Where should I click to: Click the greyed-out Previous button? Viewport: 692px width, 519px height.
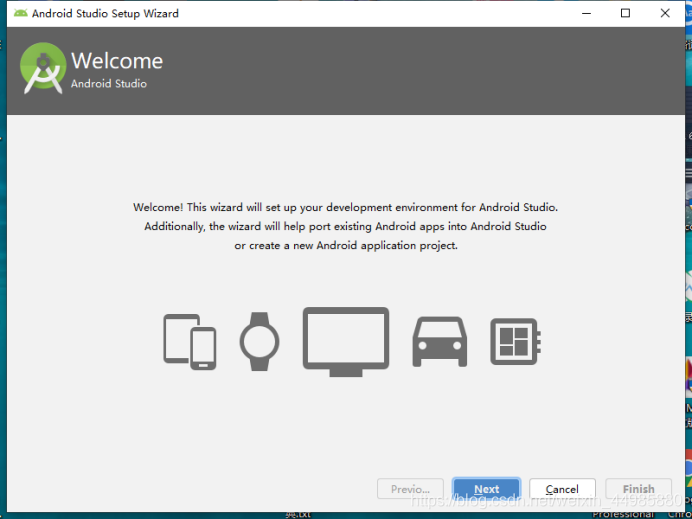coord(410,489)
